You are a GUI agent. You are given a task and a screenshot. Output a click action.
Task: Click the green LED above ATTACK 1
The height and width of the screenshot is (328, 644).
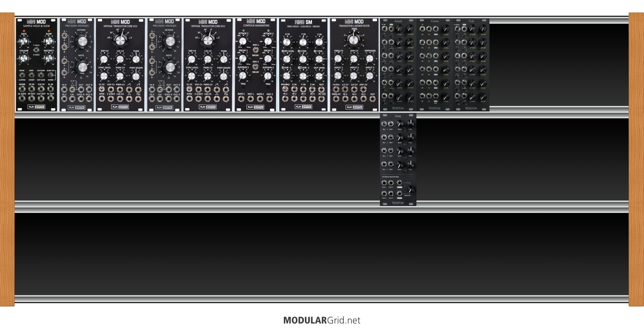243,31
